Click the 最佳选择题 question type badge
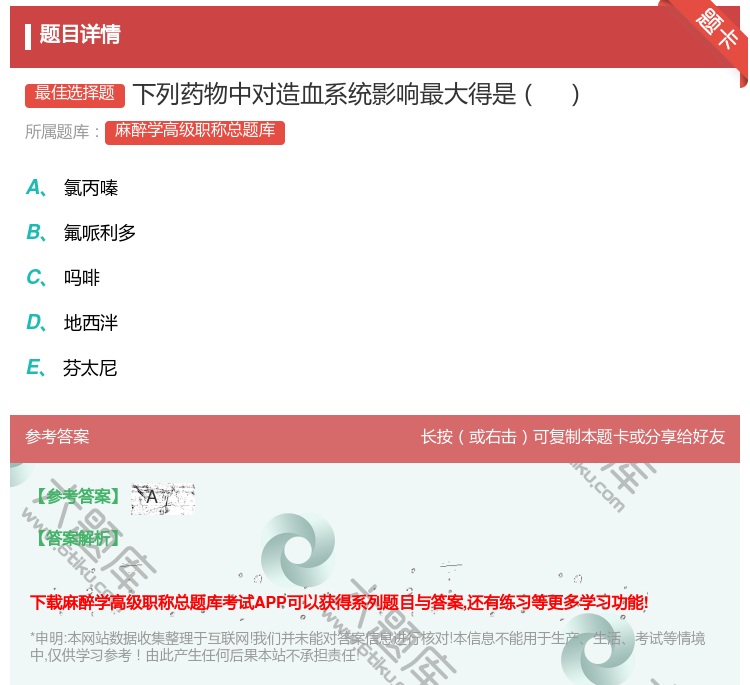 75,94
